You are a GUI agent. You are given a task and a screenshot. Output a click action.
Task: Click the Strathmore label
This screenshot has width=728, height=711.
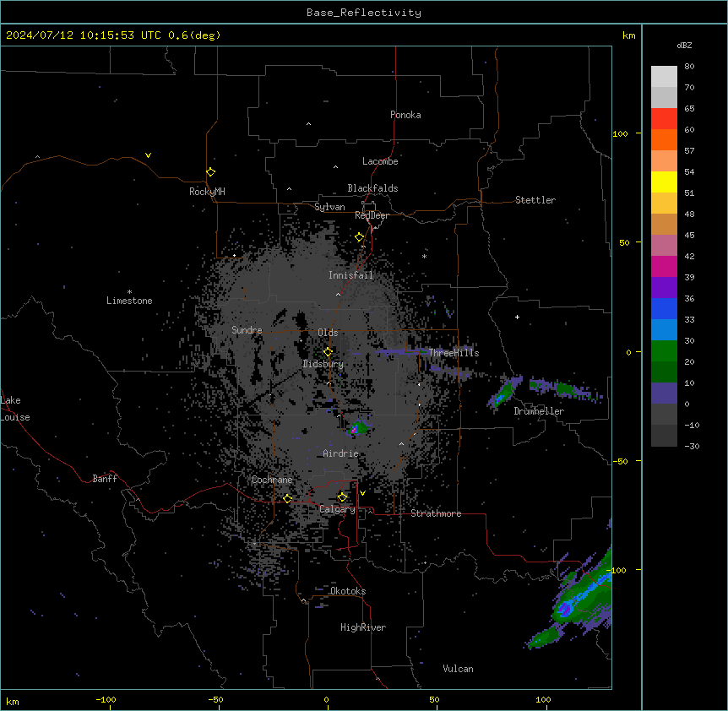436,513
